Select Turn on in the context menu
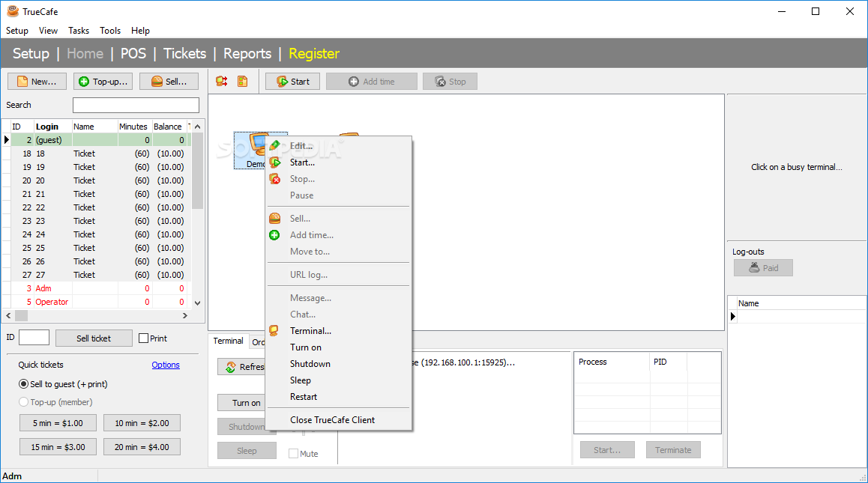 pyautogui.click(x=339, y=347)
